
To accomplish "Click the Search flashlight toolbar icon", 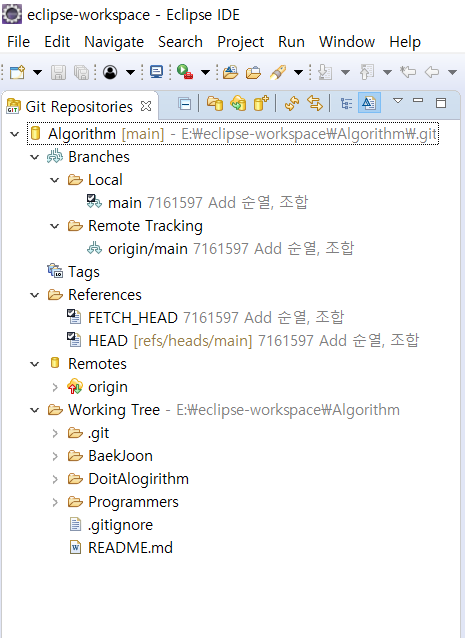I will coord(278,72).
